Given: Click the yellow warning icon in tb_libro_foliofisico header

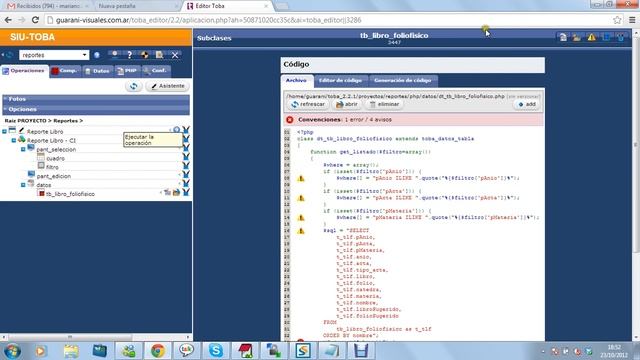Looking at the screenshot, I should coord(591,38).
